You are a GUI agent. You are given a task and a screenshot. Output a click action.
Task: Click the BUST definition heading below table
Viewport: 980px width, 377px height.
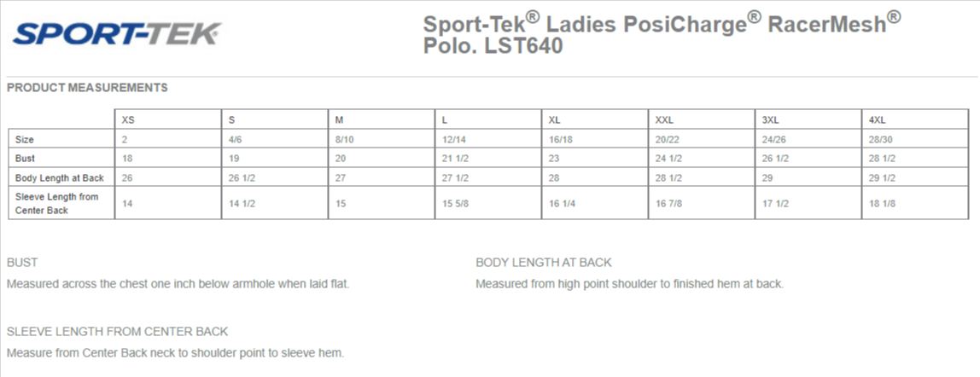pyautogui.click(x=22, y=263)
